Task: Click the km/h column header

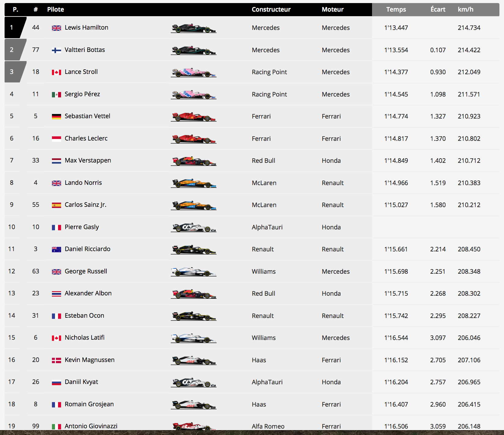Action: point(466,9)
